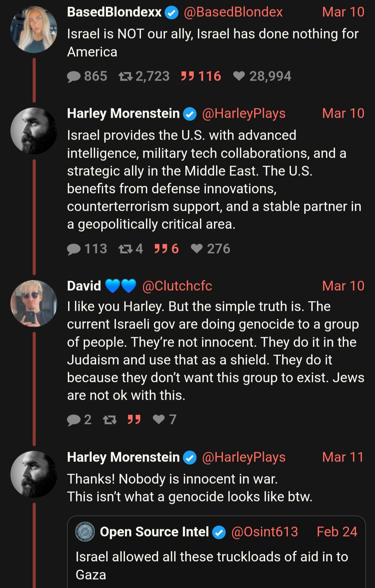Viewport: 375px width, 588px height.
Task: Click reply icon on David's post
Action: click(x=74, y=420)
